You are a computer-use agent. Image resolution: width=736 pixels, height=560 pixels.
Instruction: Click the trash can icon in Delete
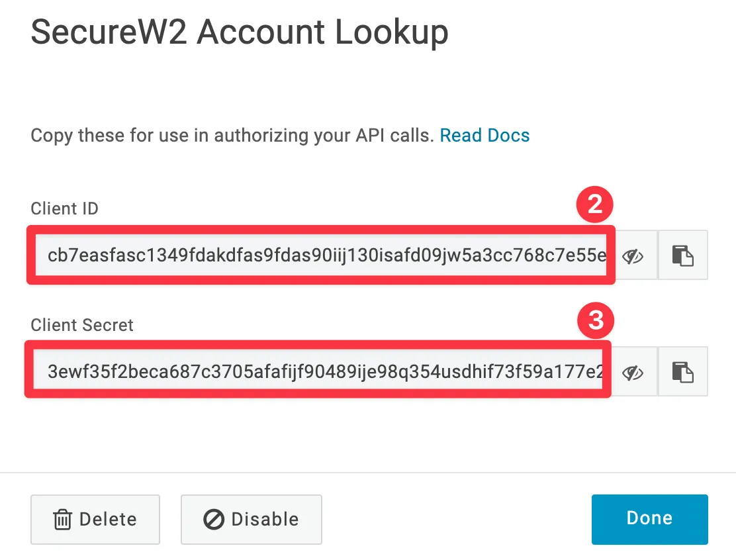tap(62, 520)
